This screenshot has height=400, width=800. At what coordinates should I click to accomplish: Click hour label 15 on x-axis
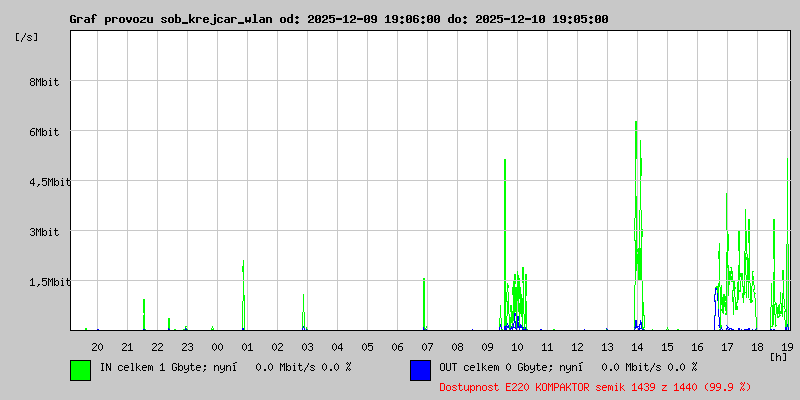[667, 347]
